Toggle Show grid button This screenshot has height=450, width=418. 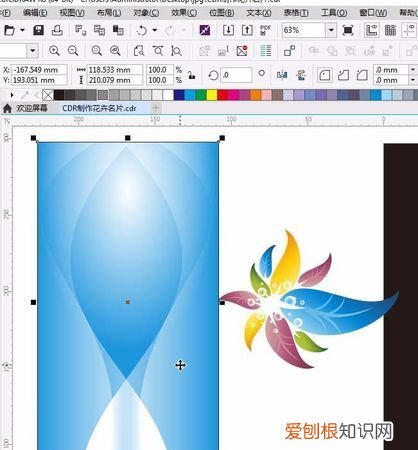click(x=390, y=30)
